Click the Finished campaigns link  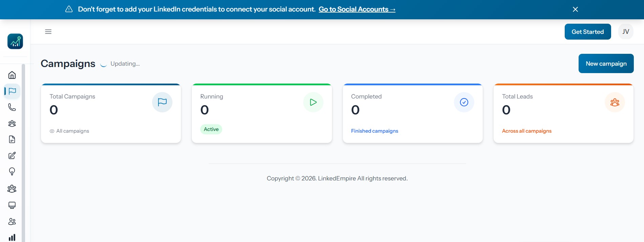coord(374,131)
